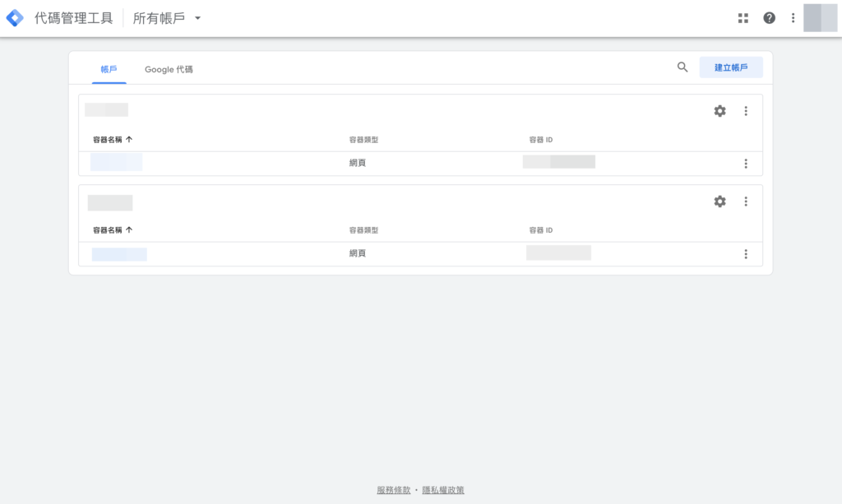
Task: Open the 服務條款 footer link
Action: [x=394, y=490]
